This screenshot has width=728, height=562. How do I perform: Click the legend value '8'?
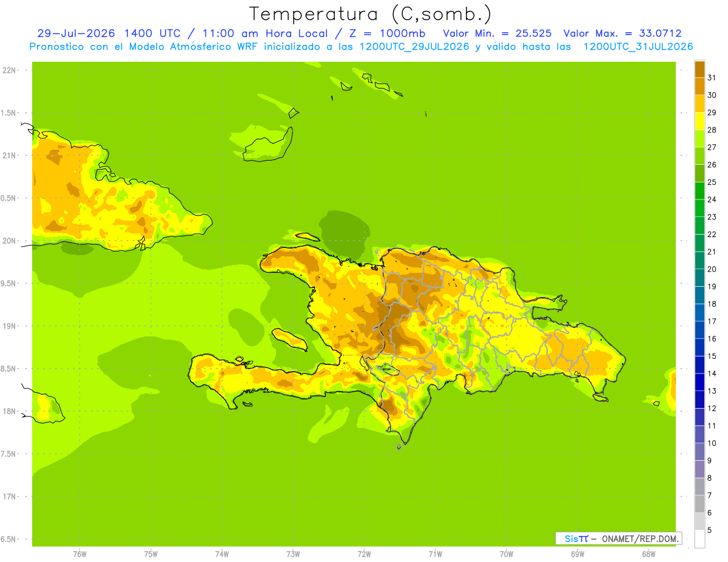click(709, 478)
